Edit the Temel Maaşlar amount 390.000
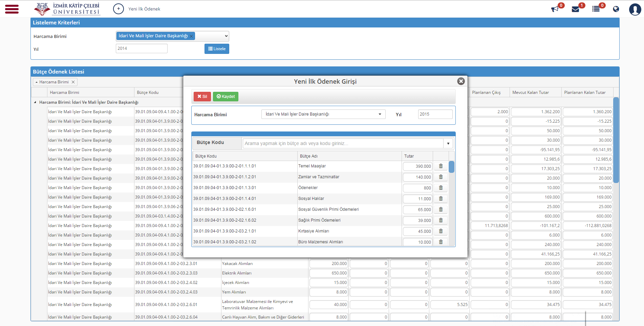The width and height of the screenshot is (644, 326). [417, 166]
